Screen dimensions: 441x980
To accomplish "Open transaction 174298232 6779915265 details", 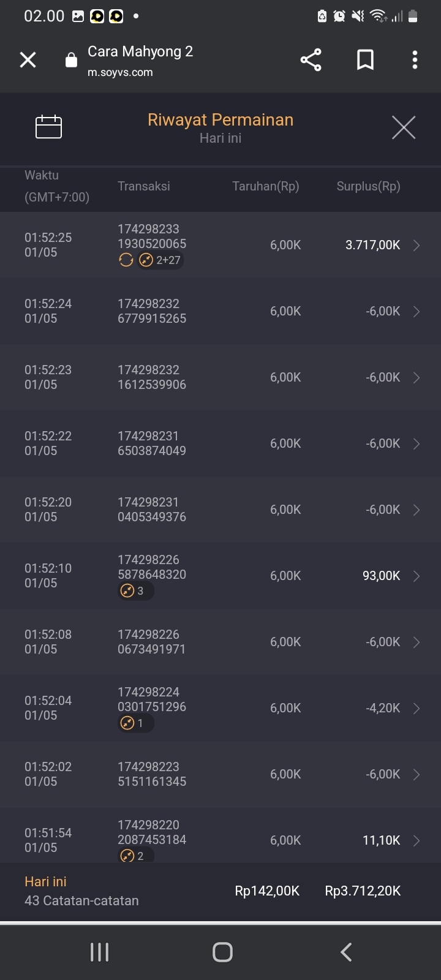I will pyautogui.click(x=152, y=311).
